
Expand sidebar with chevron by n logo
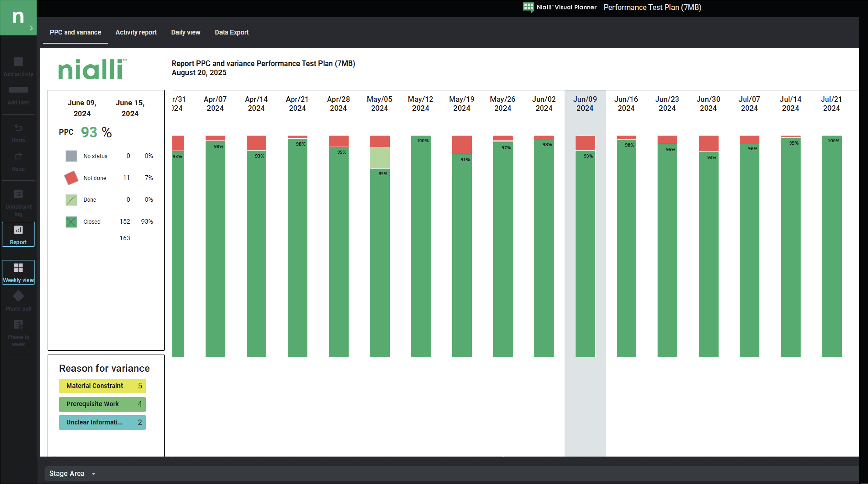[31, 28]
